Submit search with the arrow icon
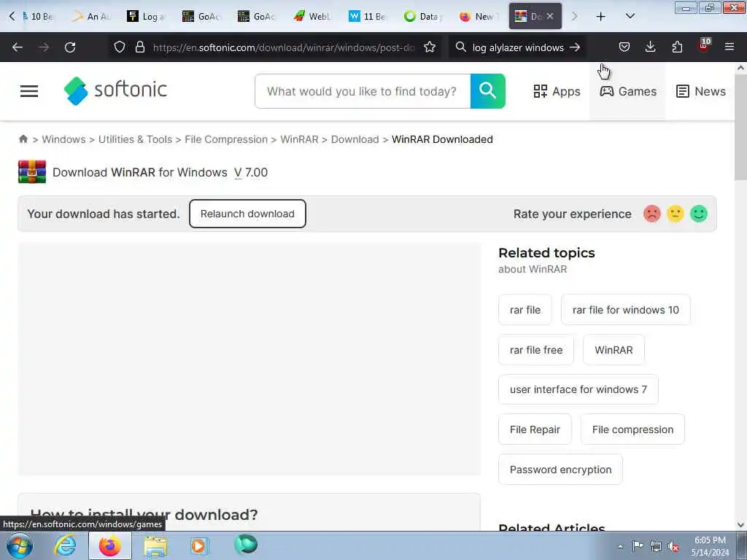Image resolution: width=747 pixels, height=560 pixels. (575, 47)
